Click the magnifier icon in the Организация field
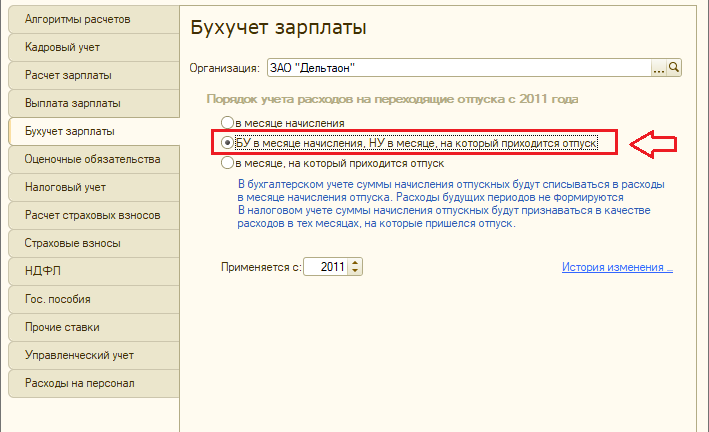 click(x=674, y=68)
